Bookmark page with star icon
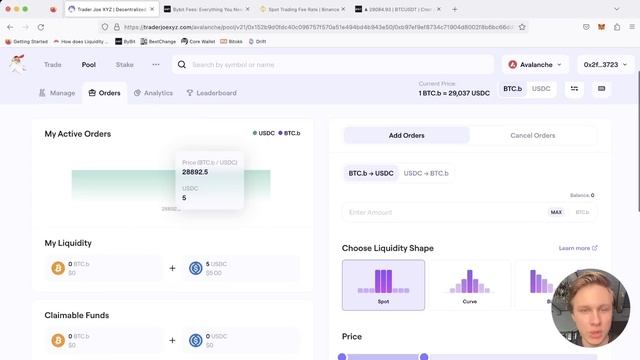Screen dimensions: 640x360 point(522,27)
